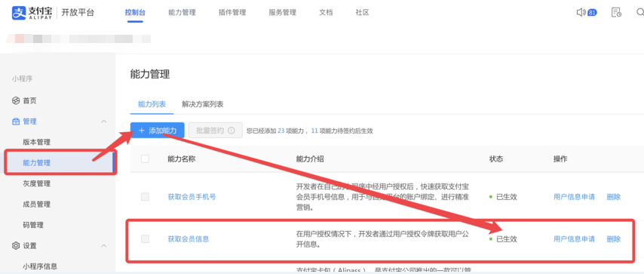Collapse the 设置 section chevron
The image size is (644, 274).
pyautogui.click(x=104, y=245)
